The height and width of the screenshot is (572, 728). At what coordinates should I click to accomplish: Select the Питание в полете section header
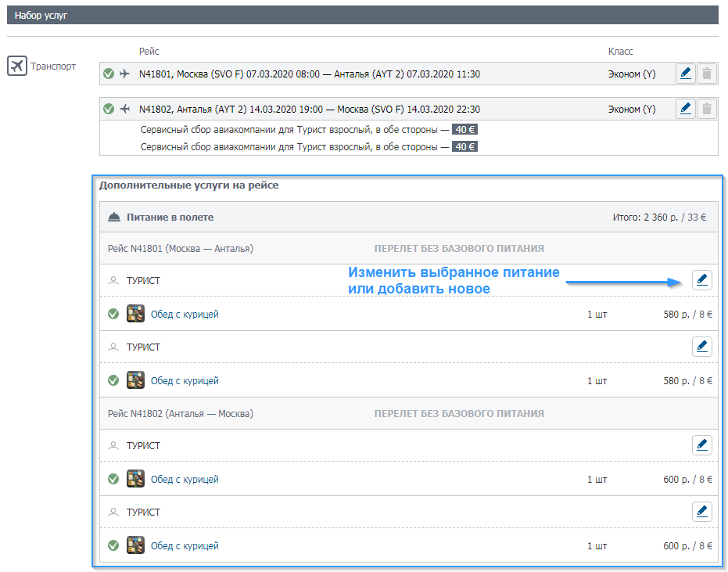coord(170,218)
